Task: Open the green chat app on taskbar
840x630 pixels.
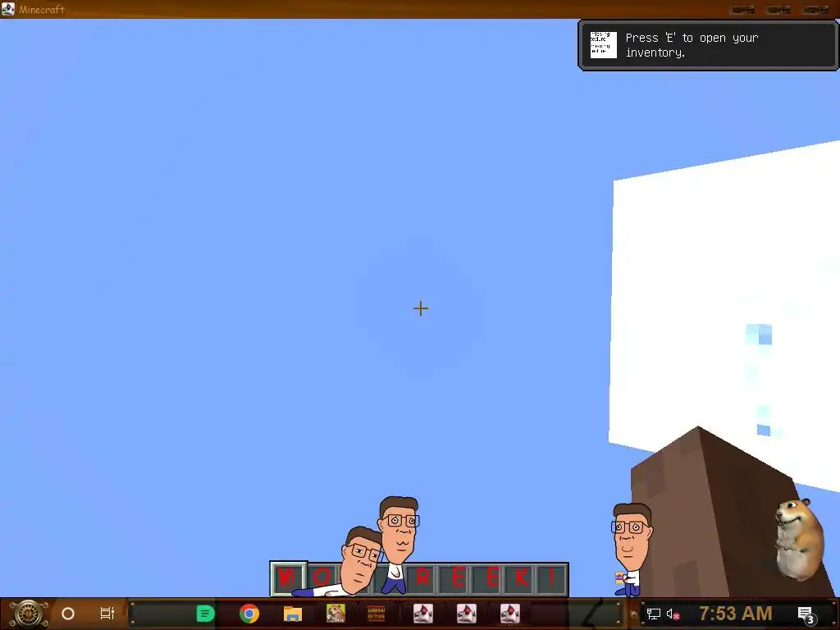Action: click(x=205, y=614)
